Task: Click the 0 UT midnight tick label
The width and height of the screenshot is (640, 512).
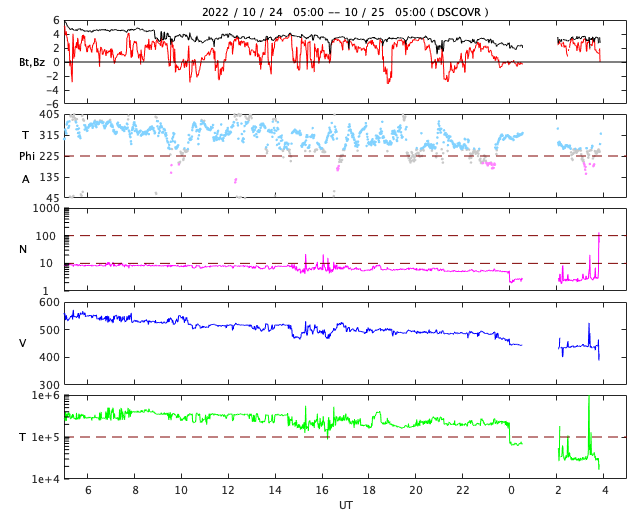Action: point(511,490)
